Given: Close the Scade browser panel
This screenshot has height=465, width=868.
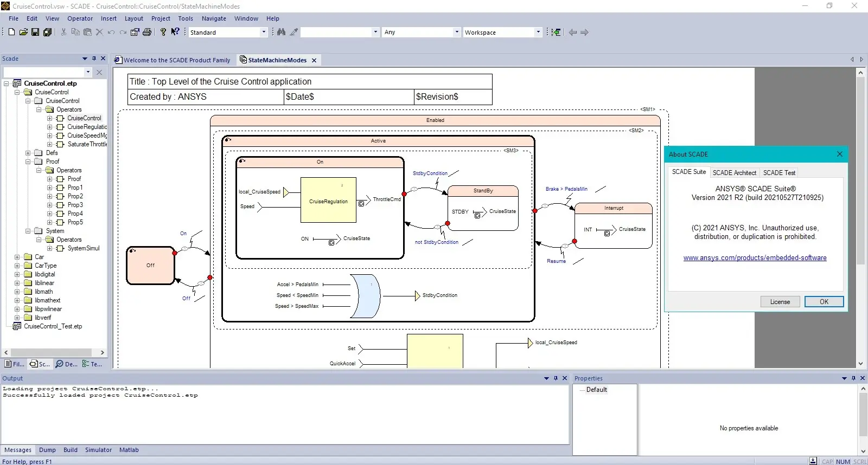Looking at the screenshot, I should [x=103, y=59].
